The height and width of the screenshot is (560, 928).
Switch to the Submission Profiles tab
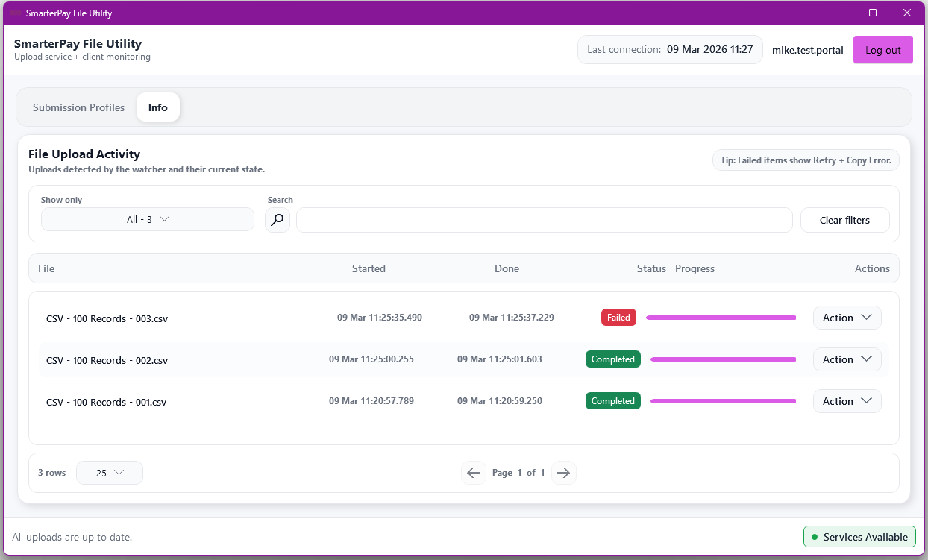[78, 107]
